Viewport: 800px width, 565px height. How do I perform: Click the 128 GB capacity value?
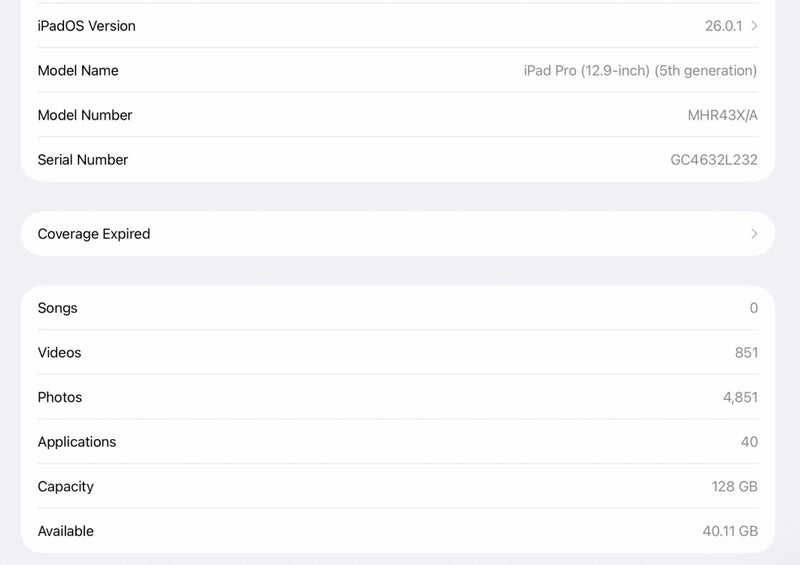pos(734,487)
